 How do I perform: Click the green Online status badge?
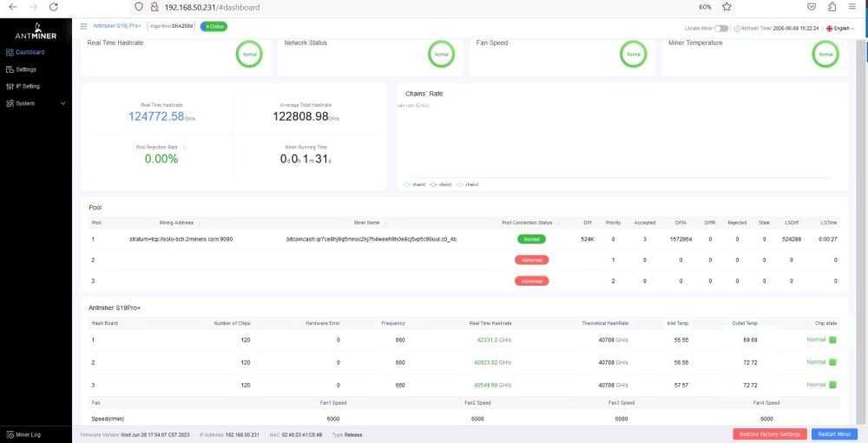[x=214, y=27]
